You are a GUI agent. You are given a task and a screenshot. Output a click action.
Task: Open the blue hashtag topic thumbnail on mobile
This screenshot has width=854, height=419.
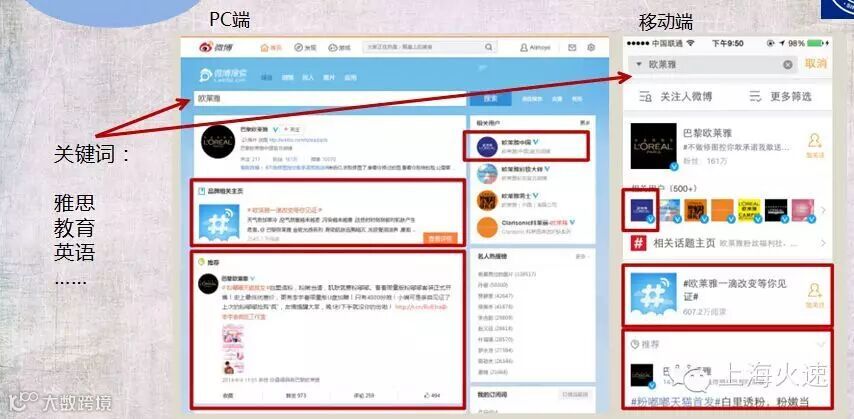pyautogui.click(x=654, y=295)
